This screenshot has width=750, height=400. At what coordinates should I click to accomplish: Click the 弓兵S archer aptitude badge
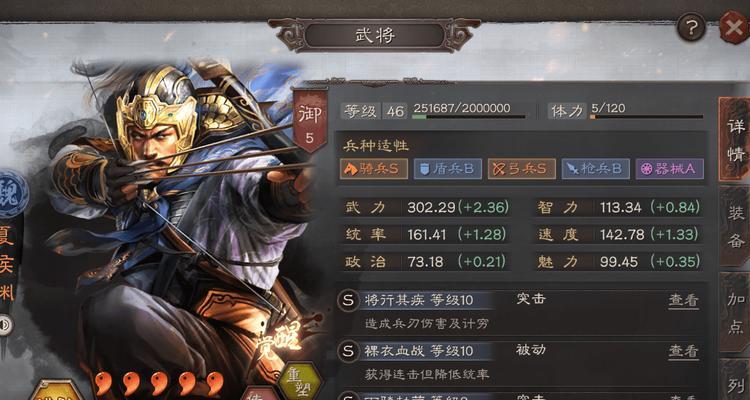[522, 169]
